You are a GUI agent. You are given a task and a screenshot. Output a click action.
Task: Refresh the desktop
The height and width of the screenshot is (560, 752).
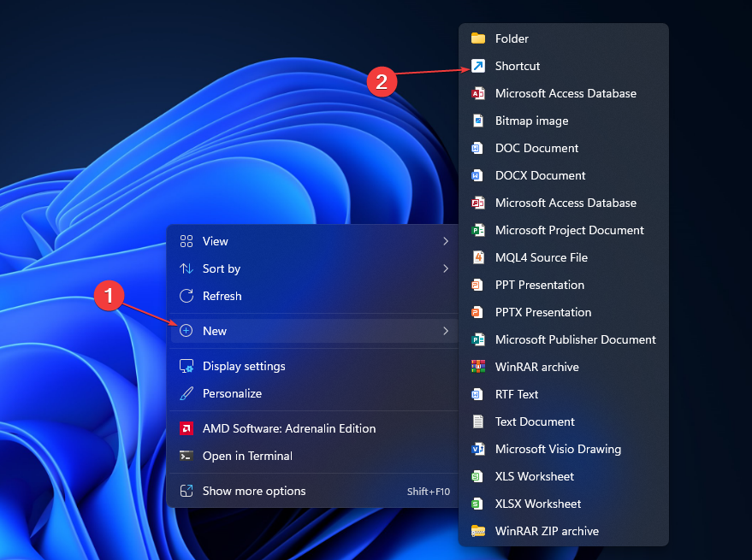(220, 296)
